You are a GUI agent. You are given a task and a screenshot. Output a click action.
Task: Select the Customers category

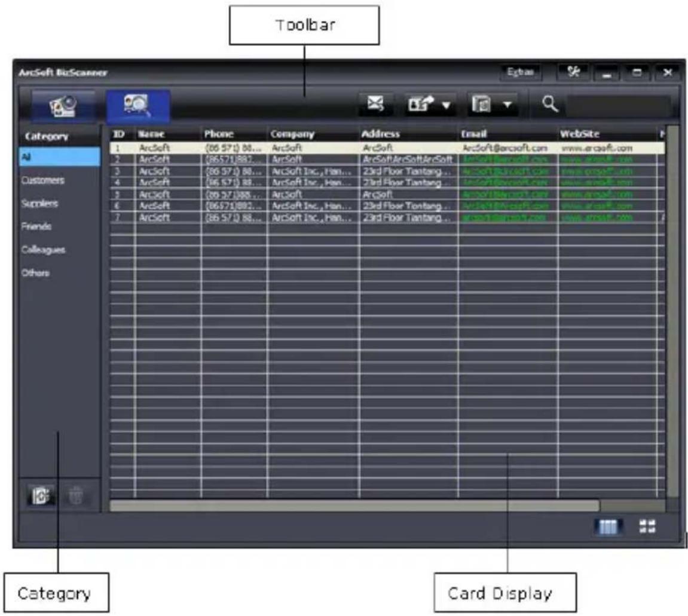click(43, 180)
